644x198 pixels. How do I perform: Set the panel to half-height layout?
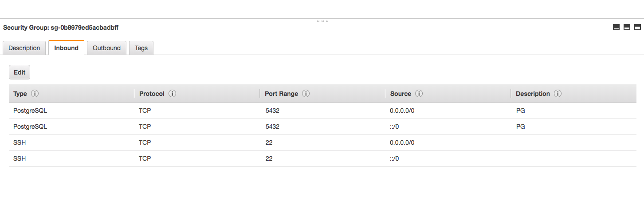[627, 27]
